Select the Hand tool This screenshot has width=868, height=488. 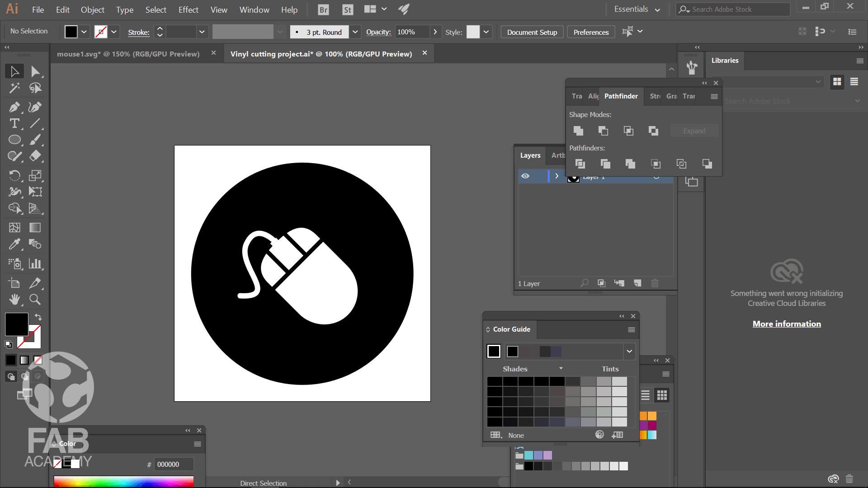(14, 299)
